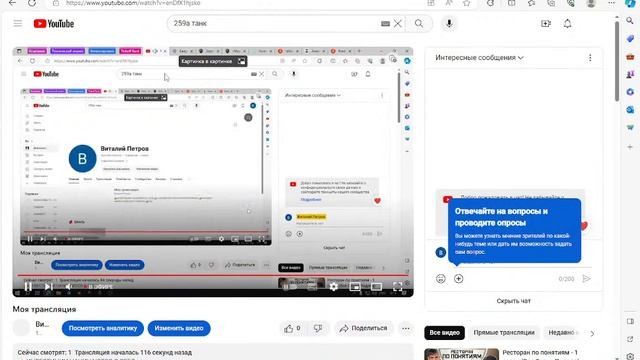The height and width of the screenshot is (360, 640).
Task: Run search with magnifier button
Action: (x=419, y=24)
